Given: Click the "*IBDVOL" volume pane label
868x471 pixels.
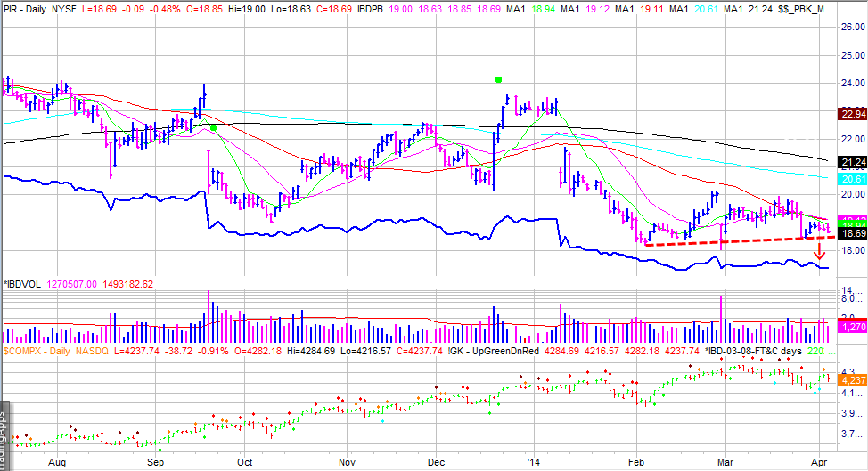Looking at the screenshot, I should pyautogui.click(x=22, y=284).
